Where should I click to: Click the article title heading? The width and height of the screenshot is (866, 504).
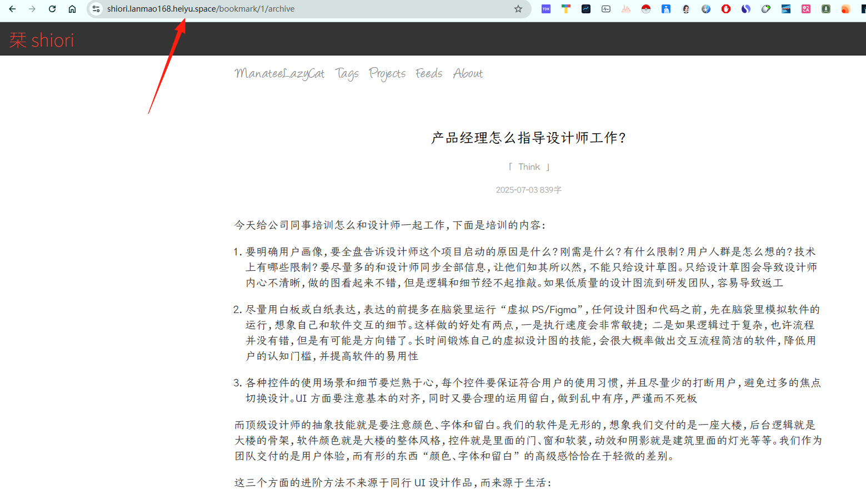click(529, 138)
